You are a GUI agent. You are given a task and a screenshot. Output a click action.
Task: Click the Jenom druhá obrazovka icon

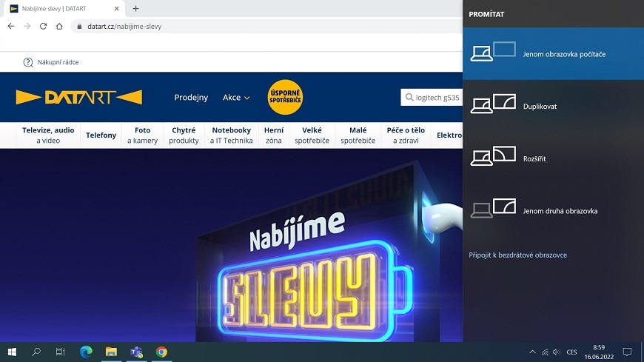pyautogui.click(x=493, y=208)
